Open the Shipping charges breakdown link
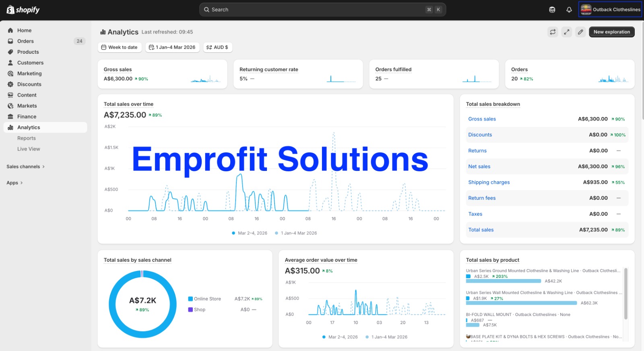 [489, 182]
